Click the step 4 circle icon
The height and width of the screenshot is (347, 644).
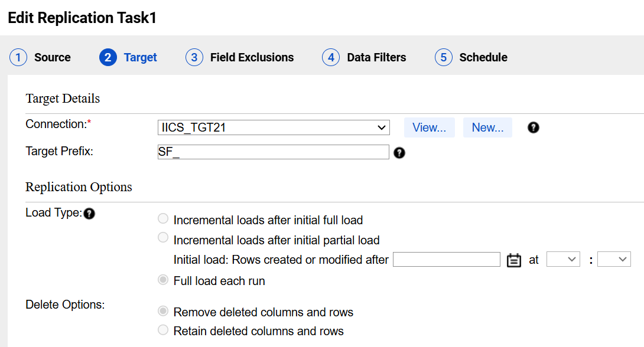pos(331,57)
